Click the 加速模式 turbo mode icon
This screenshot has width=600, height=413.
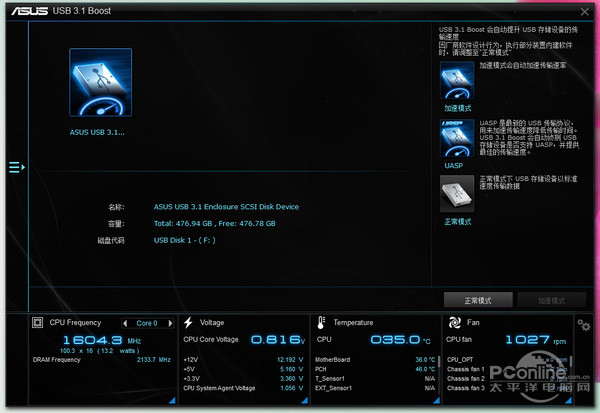pos(456,80)
